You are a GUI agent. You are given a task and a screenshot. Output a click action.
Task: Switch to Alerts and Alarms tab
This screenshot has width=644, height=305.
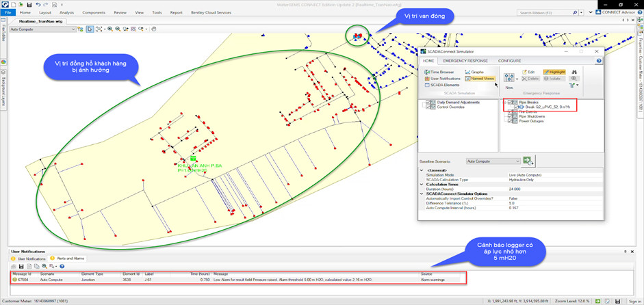[67, 258]
